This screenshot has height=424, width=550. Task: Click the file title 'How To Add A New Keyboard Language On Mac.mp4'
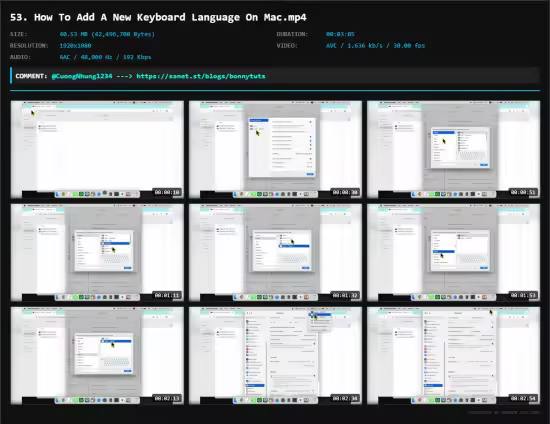pos(170,18)
